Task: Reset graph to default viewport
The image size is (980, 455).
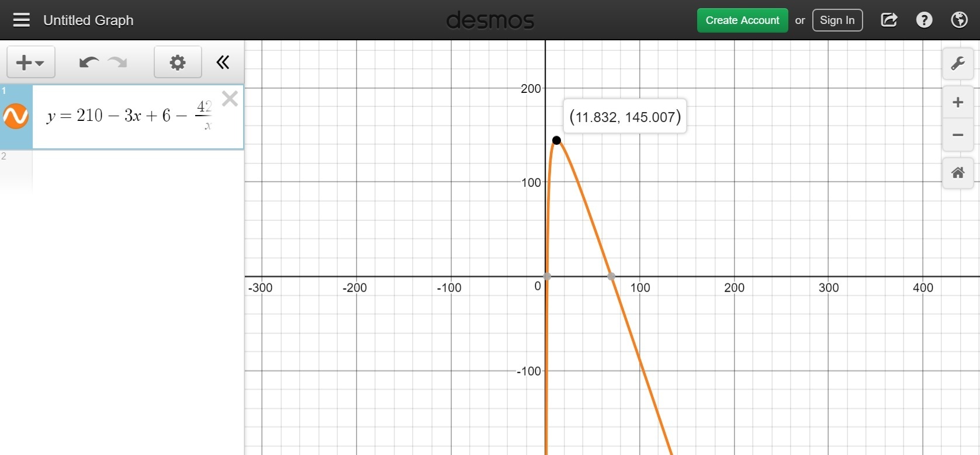Action: [x=958, y=173]
